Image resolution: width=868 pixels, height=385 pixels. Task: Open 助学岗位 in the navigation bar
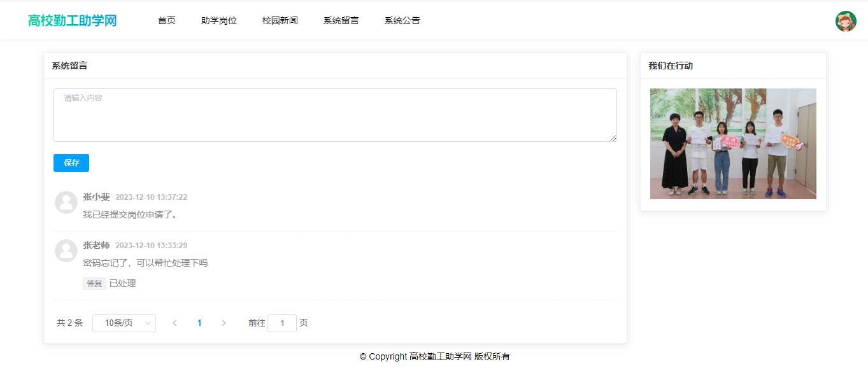click(219, 20)
